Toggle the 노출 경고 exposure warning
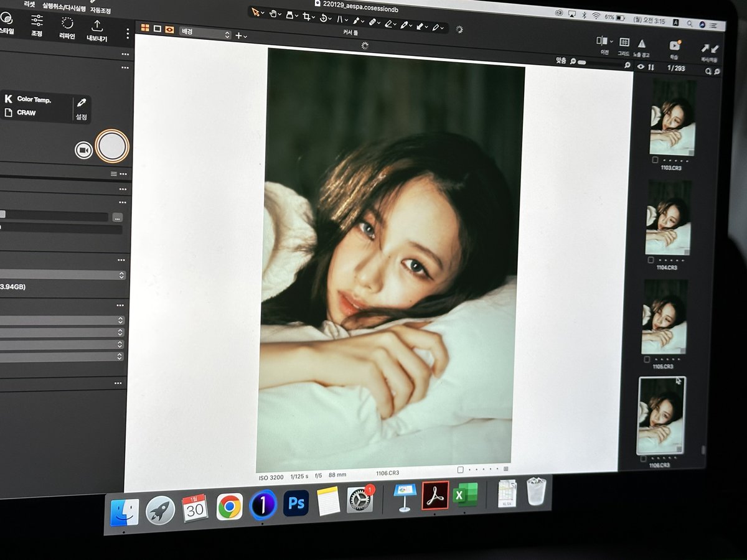This screenshot has width=747, height=560. (641, 47)
